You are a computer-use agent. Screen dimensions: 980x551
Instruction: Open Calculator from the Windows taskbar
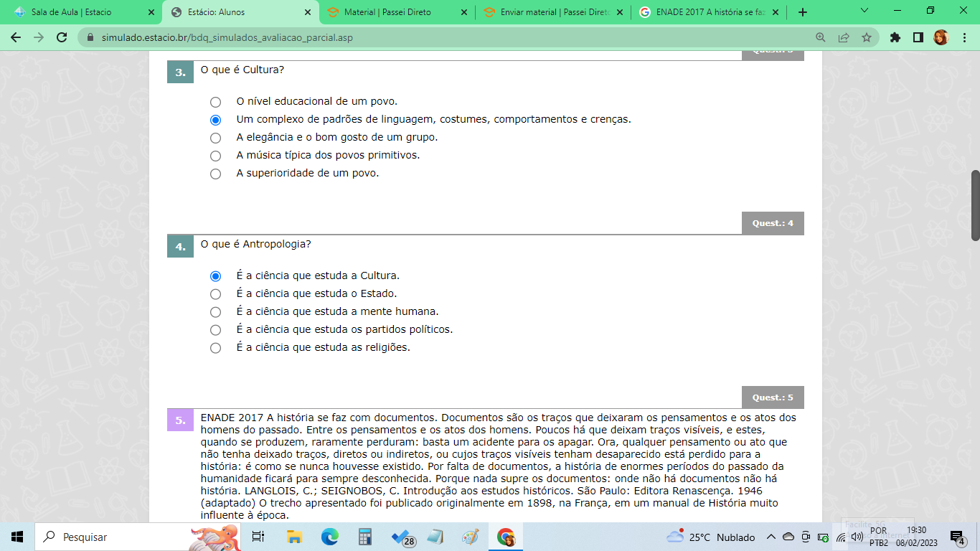[365, 537]
